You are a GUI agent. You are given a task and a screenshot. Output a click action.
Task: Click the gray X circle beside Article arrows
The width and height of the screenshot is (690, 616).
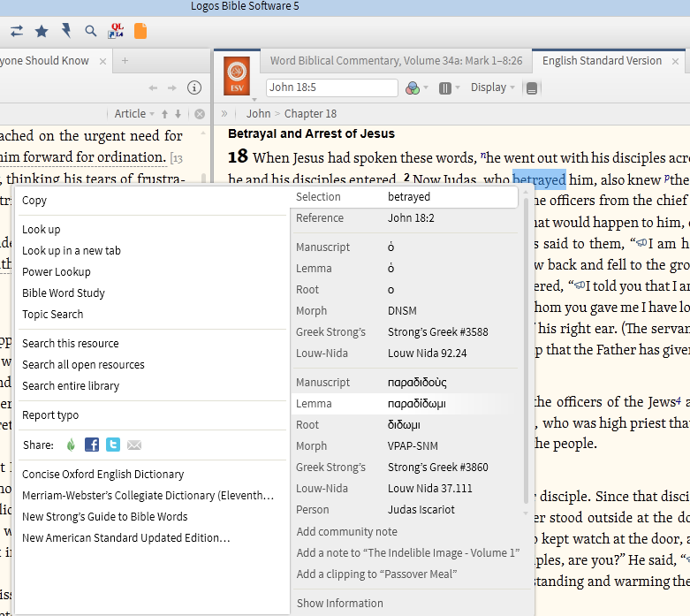click(x=200, y=114)
